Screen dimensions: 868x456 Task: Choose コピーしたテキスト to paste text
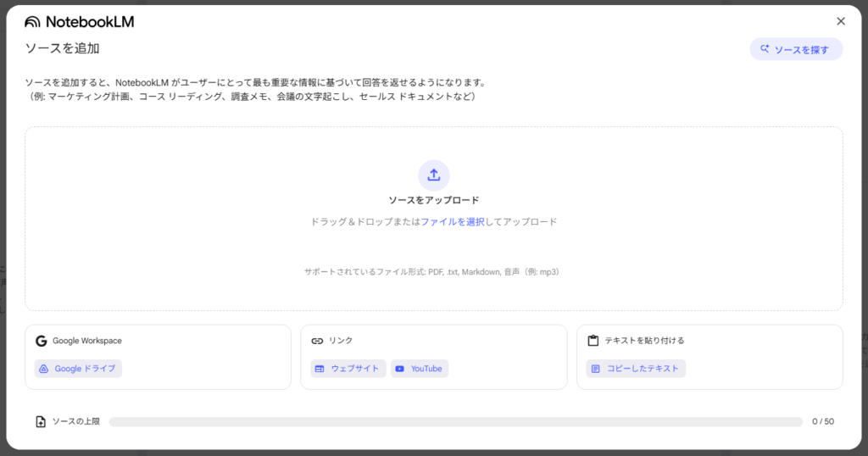[x=636, y=369]
